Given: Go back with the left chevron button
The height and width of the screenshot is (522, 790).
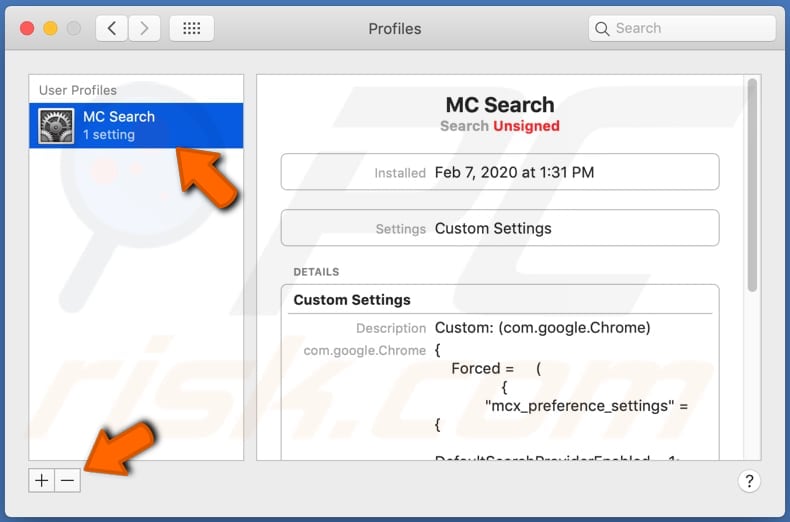Looking at the screenshot, I should click(111, 28).
